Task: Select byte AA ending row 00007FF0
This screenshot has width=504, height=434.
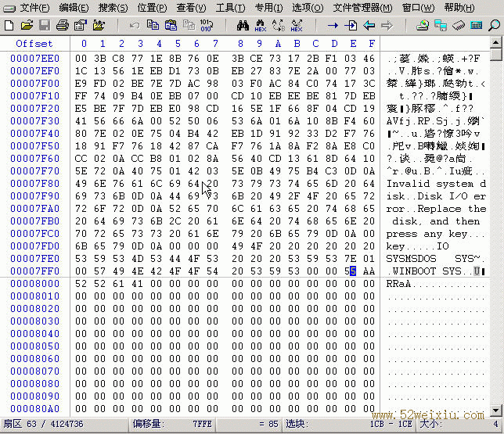Action: (x=369, y=271)
